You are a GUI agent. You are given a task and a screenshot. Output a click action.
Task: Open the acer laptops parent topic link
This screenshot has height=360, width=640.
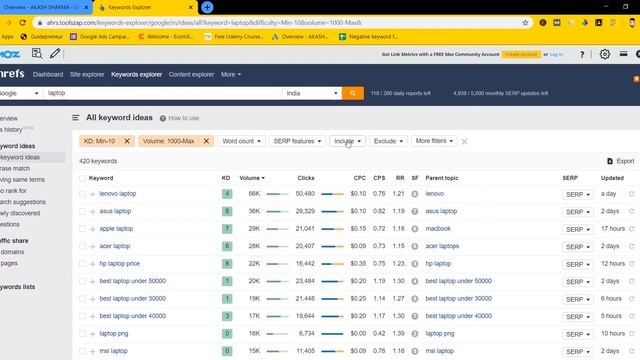coord(442,247)
